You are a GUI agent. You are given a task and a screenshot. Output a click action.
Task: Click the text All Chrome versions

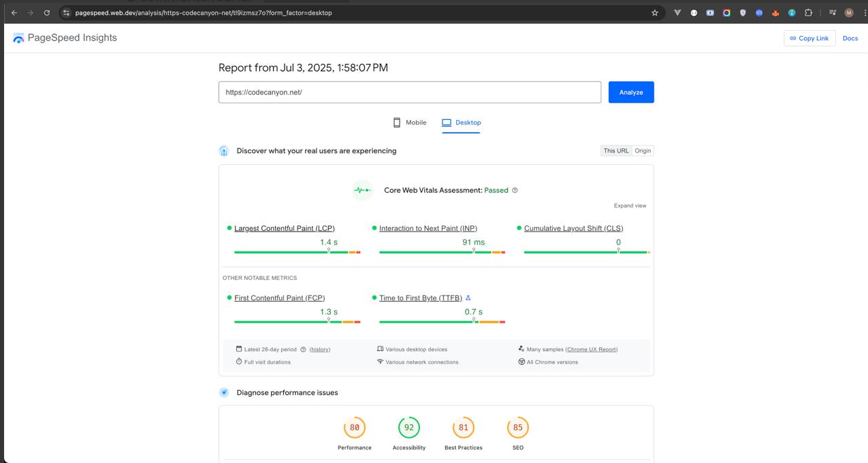tap(553, 362)
